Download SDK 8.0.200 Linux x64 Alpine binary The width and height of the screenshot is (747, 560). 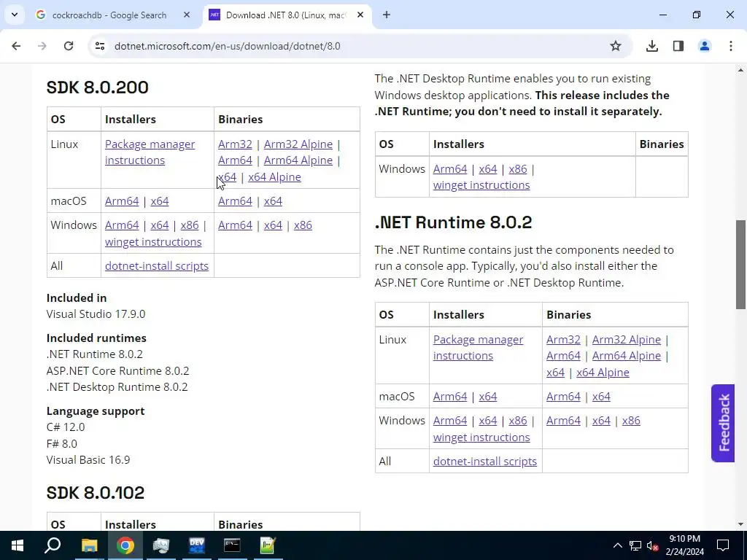coord(274,177)
